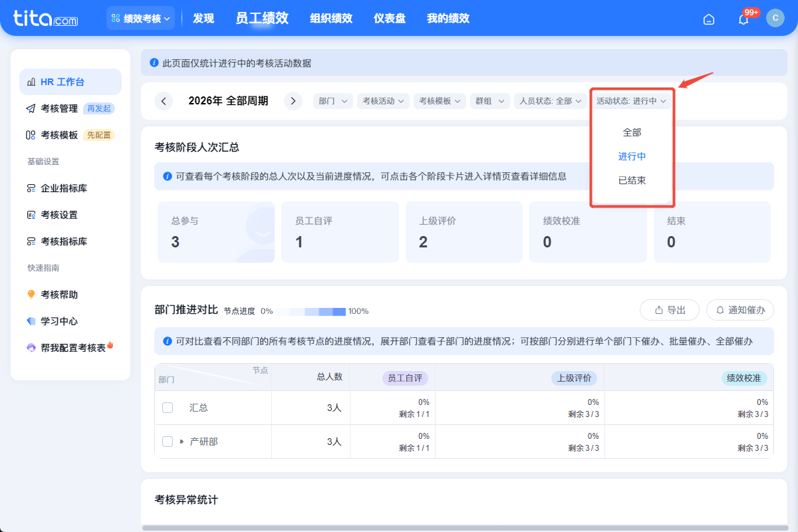Screen dimensions: 798x532
Task: Click the tita.com logo
Action: pyautogui.click(x=45, y=18)
